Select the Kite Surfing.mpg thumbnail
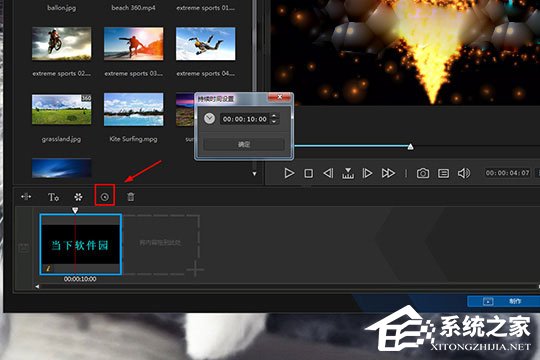This screenshot has height=360, width=540. [134, 109]
